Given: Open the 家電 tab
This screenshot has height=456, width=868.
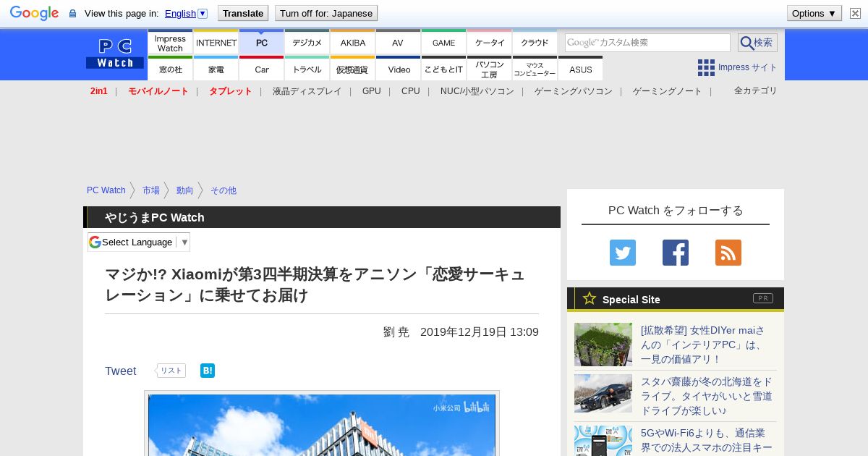Looking at the screenshot, I should (216, 69).
